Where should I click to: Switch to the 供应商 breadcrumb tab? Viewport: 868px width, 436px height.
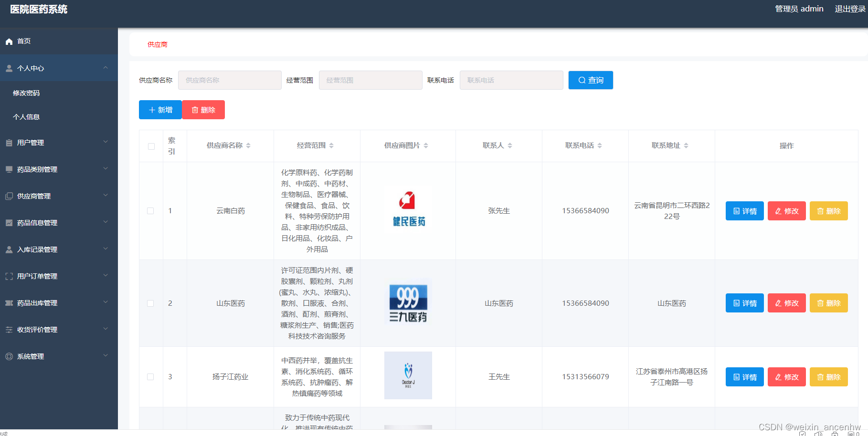click(157, 44)
